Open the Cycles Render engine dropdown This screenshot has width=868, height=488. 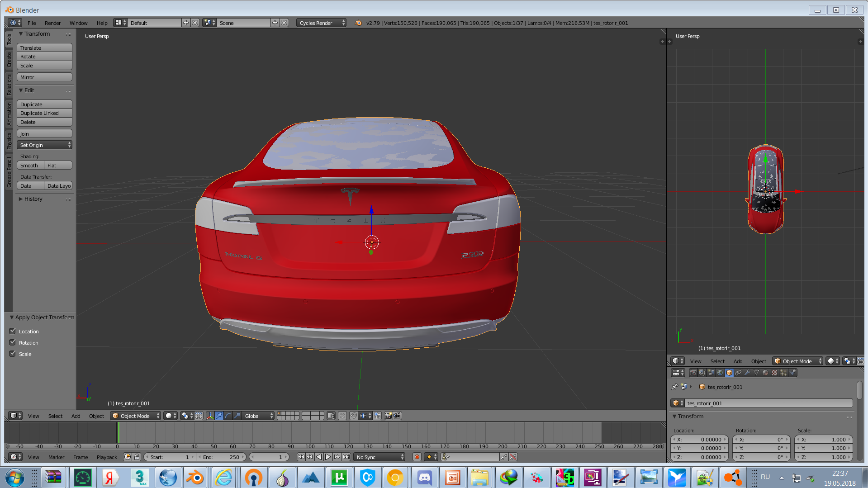click(322, 23)
